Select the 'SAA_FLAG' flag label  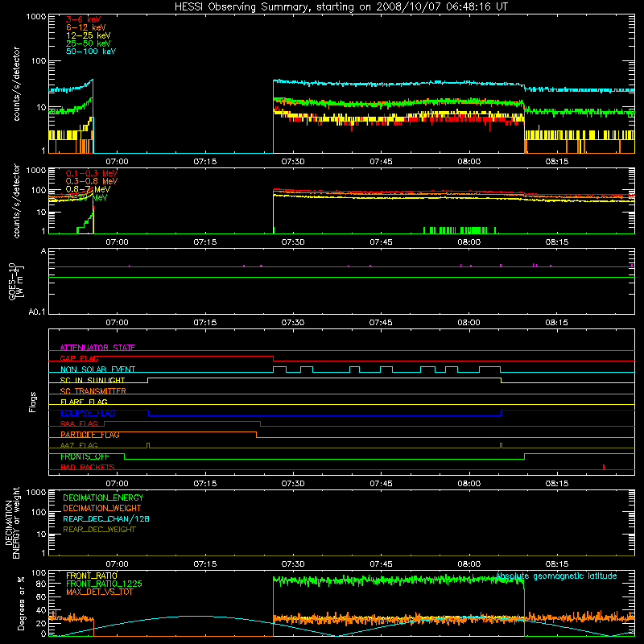79,423
